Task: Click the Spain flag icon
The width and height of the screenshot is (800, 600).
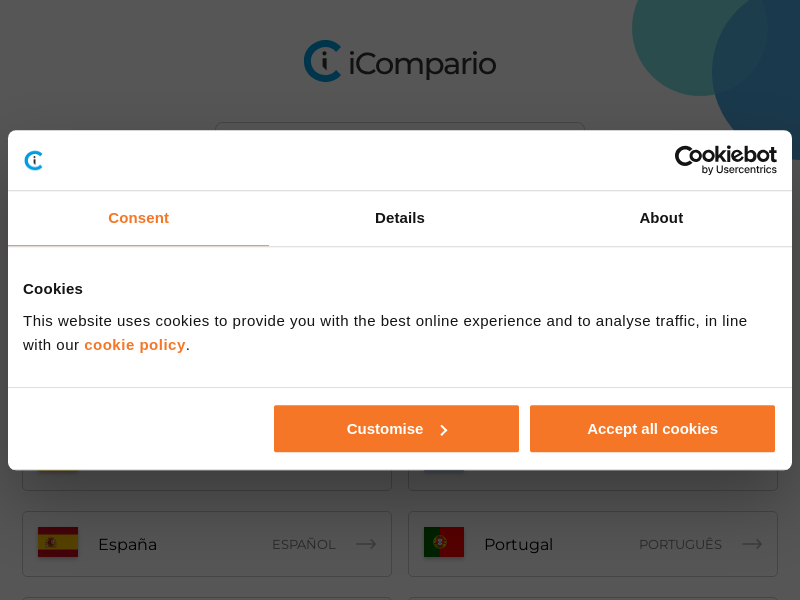Action: click(58, 542)
